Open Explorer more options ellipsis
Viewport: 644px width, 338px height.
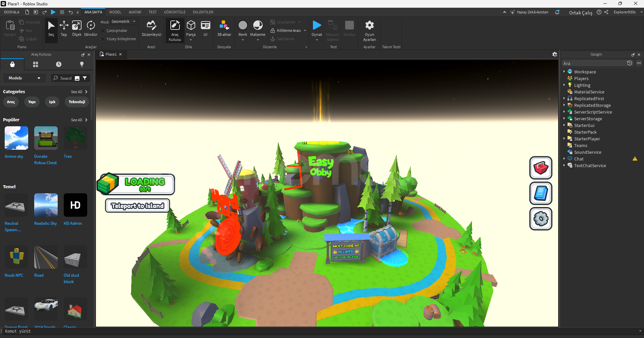point(639,63)
